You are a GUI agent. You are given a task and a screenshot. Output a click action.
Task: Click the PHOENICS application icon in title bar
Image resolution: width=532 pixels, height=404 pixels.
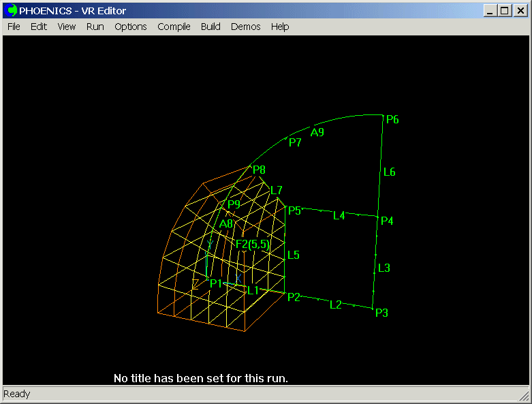pyautogui.click(x=11, y=11)
